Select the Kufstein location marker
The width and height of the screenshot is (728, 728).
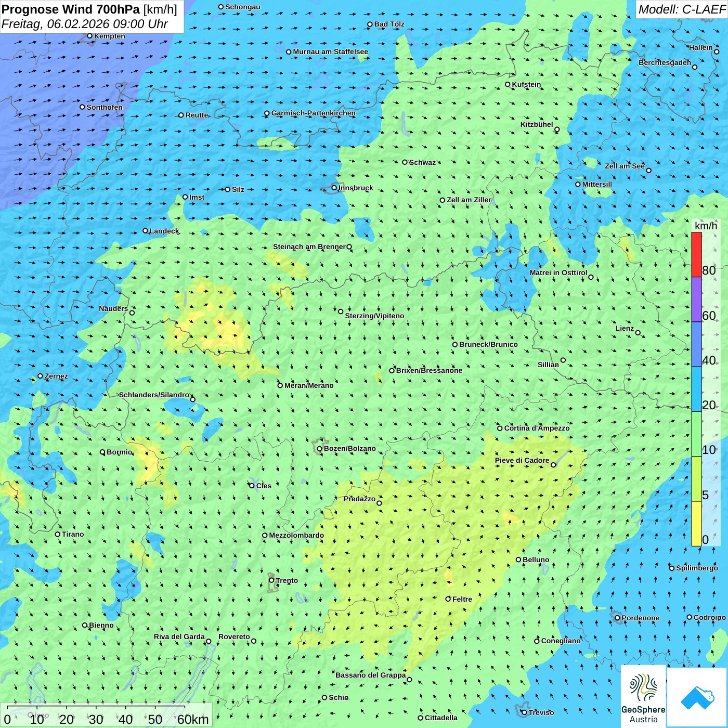508,84
